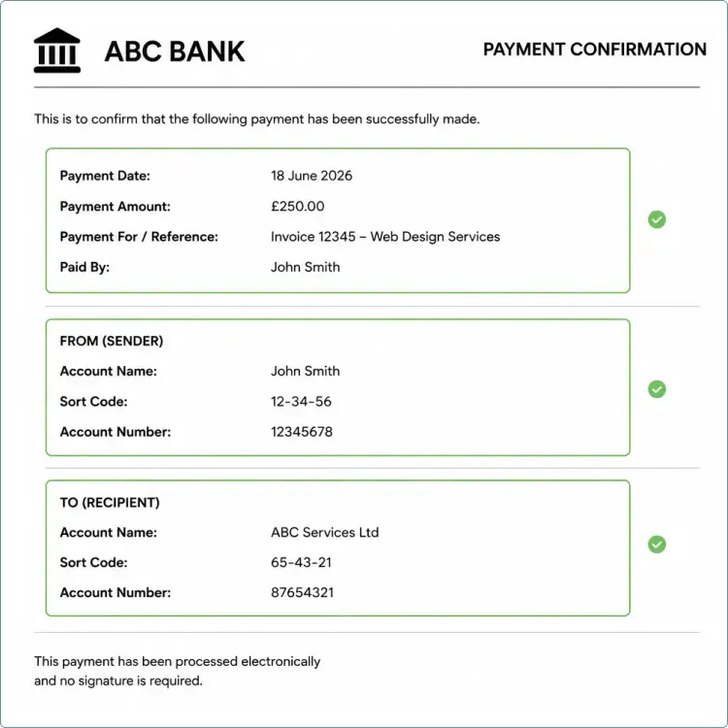The image size is (728, 728).
Task: Click the green checkmark beside recipient section
Action: [656, 545]
